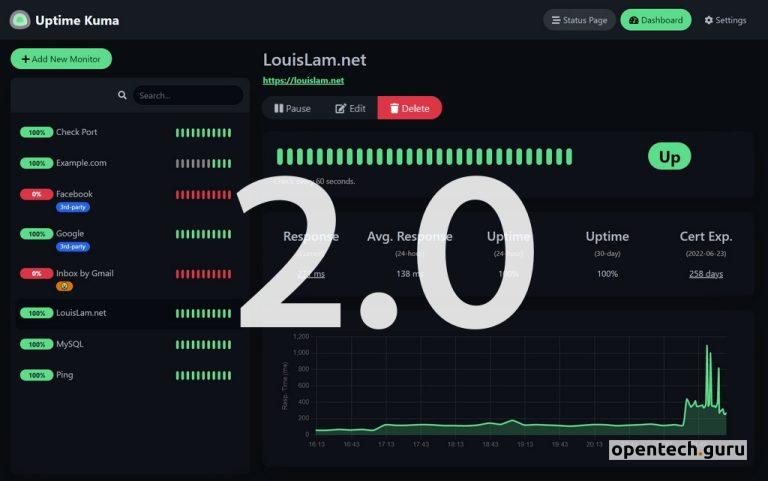Click the heartbeat bar of Check Port

(203, 133)
